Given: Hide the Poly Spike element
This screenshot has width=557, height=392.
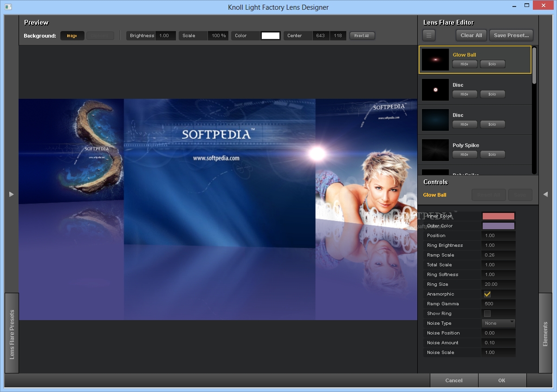Looking at the screenshot, I should [465, 154].
